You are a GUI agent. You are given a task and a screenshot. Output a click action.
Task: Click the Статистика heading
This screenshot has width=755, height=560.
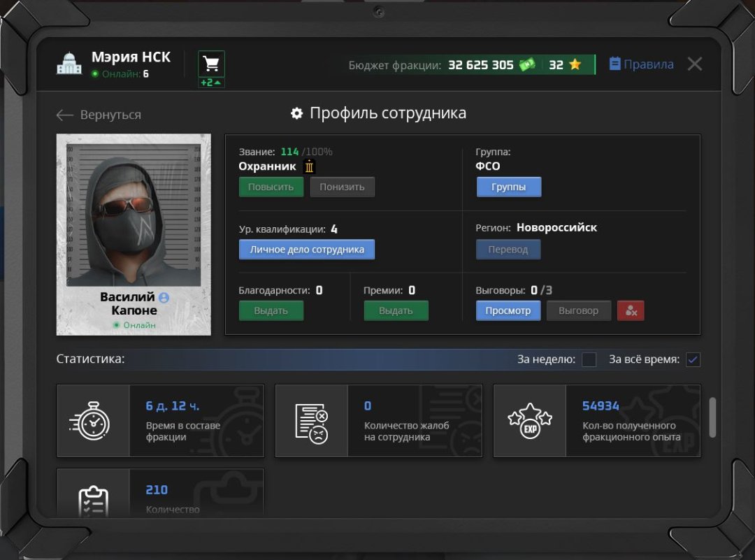pos(90,359)
